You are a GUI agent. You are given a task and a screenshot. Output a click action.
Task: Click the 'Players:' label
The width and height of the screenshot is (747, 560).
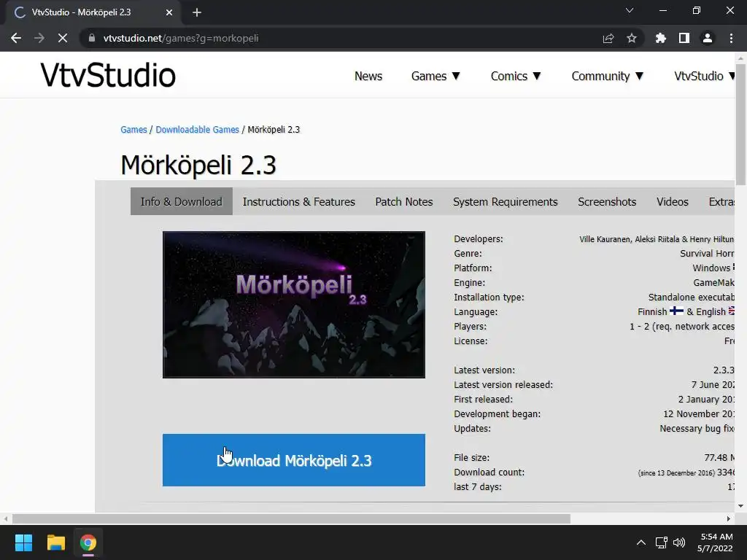click(x=470, y=327)
